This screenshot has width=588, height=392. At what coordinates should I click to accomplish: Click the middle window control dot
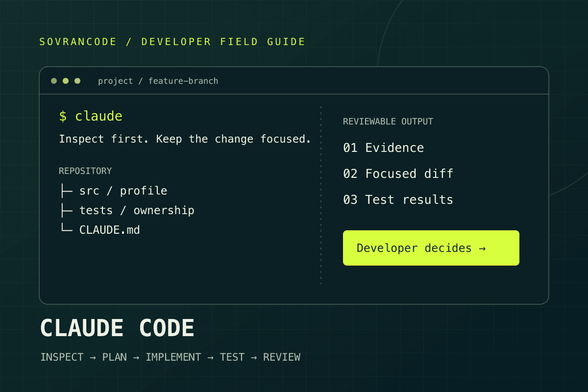pyautogui.click(x=66, y=81)
